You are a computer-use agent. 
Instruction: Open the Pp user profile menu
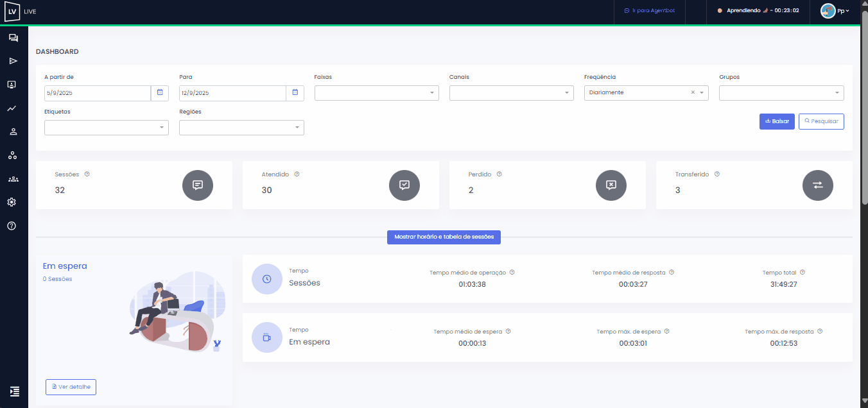[x=835, y=11]
